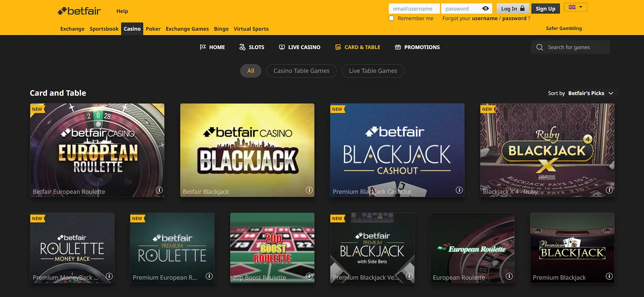Go to PROMOTIONS menu
Image resolution: width=644 pixels, height=297 pixels.
click(417, 47)
